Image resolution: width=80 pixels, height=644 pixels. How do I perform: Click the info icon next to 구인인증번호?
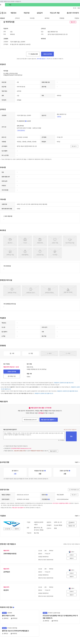pyautogui.click(x=49, y=499)
